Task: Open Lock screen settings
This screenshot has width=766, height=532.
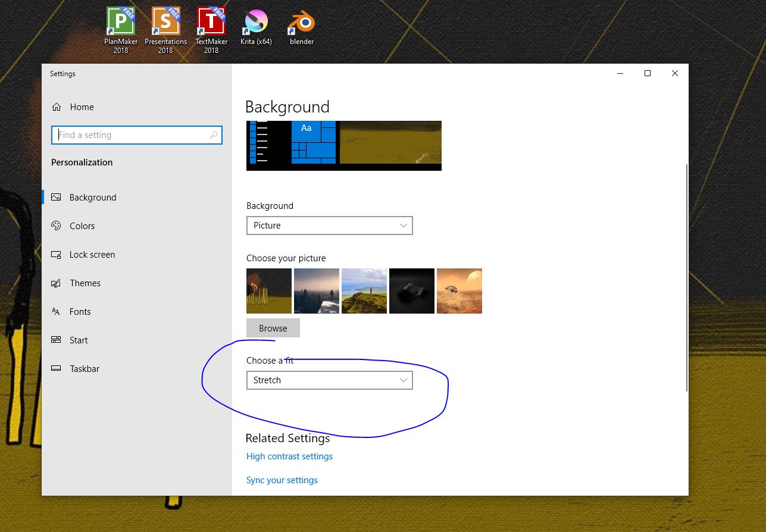Action: click(x=92, y=254)
